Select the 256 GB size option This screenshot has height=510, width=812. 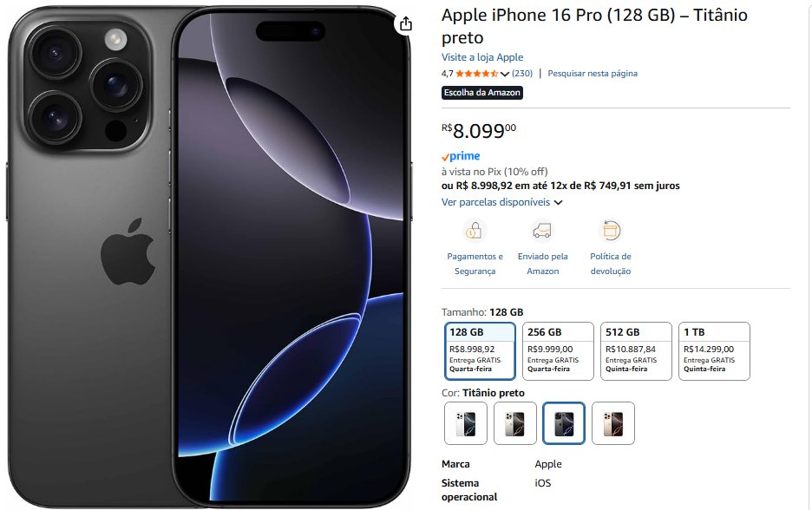[x=558, y=351]
